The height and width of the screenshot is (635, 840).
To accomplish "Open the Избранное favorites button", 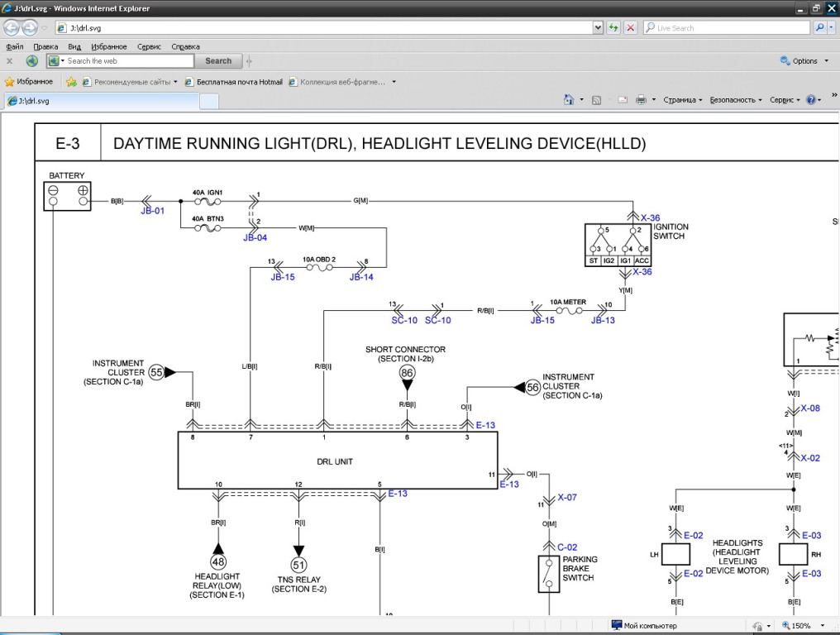I will coord(29,82).
